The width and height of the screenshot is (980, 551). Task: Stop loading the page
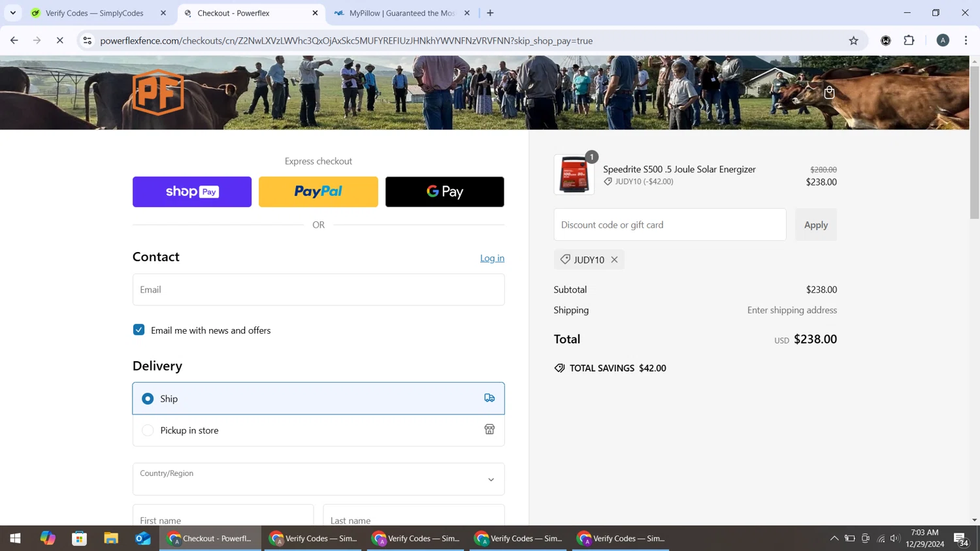pos(59,40)
